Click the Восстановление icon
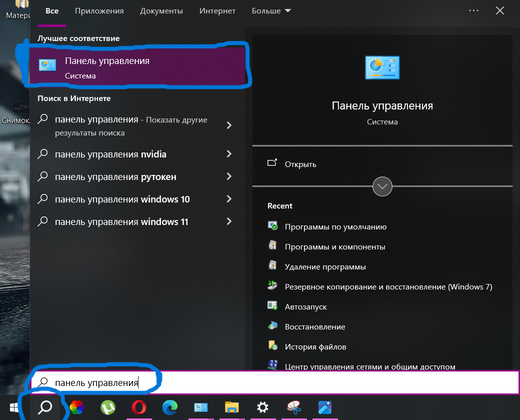 pos(272,326)
